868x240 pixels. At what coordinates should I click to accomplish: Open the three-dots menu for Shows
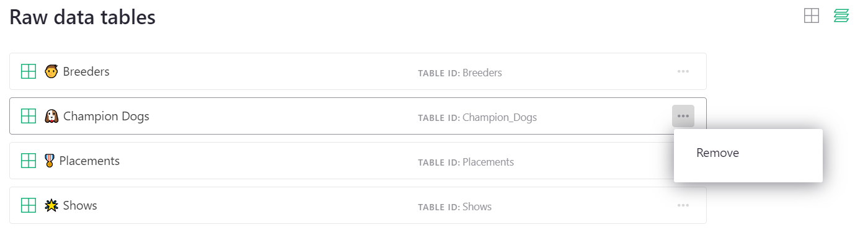(x=683, y=205)
